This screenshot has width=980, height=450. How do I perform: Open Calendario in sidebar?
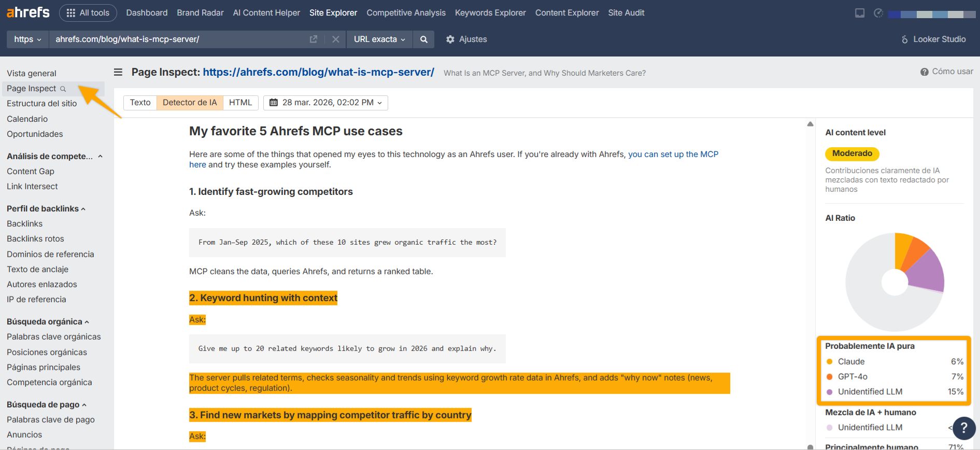27,119
